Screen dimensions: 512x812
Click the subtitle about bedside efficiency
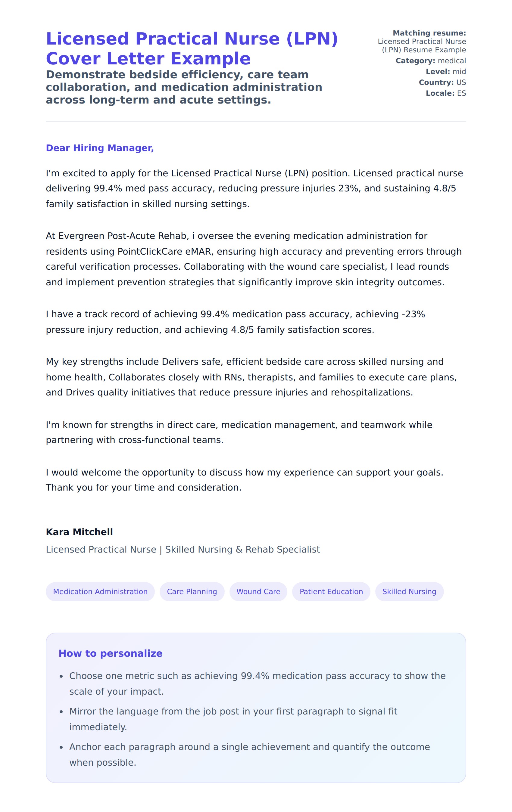tap(184, 87)
